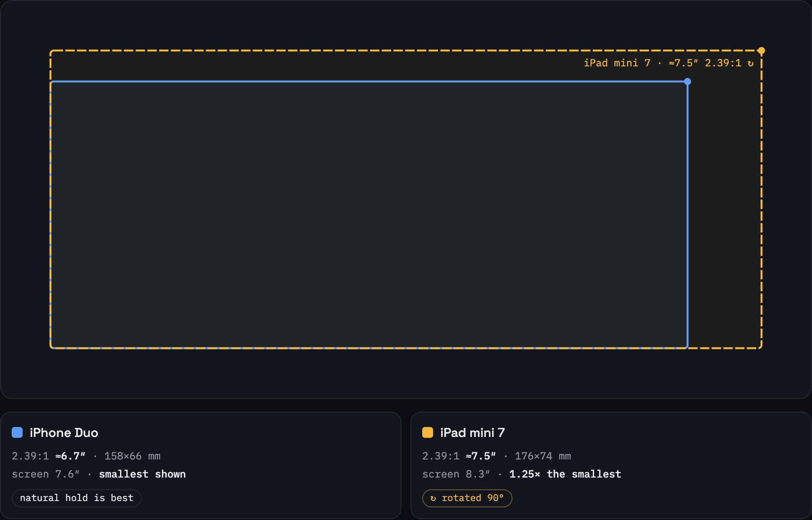Viewport: 812px width, 520px height.
Task: Click the "176×74 mm" dimensions text
Action: tap(543, 456)
